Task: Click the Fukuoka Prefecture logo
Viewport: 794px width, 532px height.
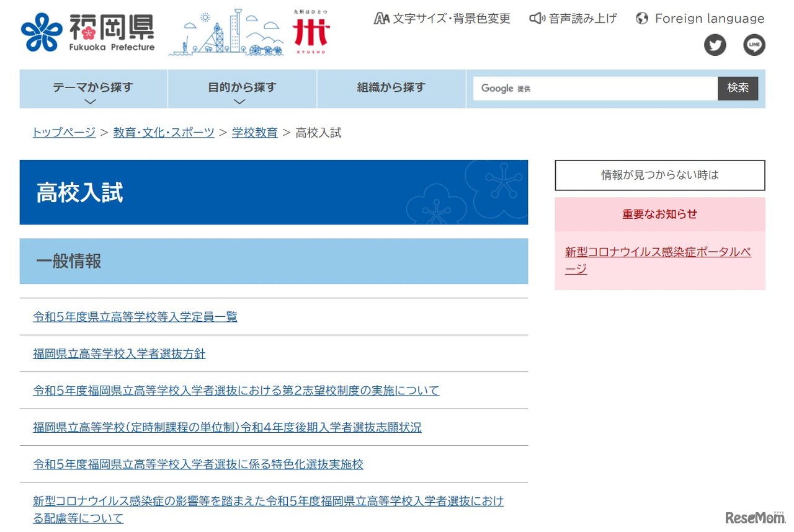Action: pos(87,32)
